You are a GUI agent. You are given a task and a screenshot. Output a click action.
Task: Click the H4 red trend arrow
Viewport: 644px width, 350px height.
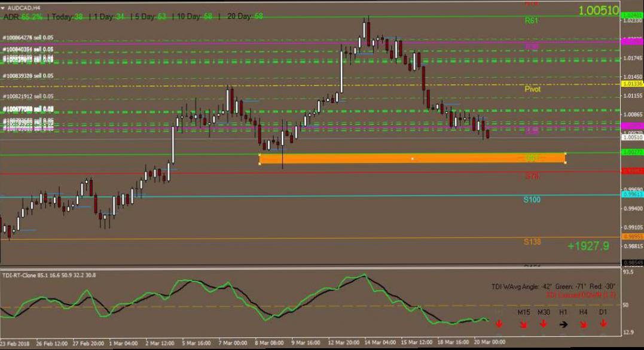(583, 324)
